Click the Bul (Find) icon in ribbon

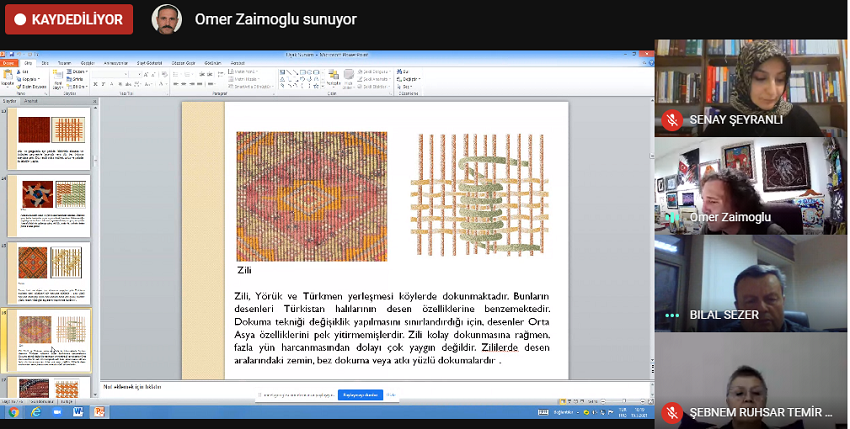pyautogui.click(x=402, y=71)
